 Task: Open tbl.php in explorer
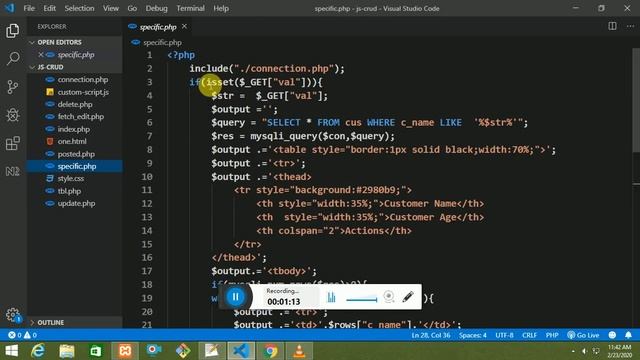tap(69, 191)
